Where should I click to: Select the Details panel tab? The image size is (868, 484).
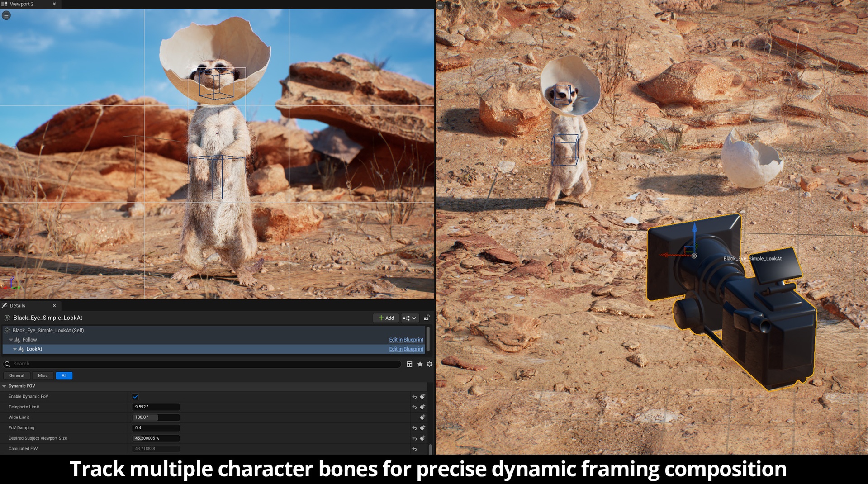pos(18,306)
